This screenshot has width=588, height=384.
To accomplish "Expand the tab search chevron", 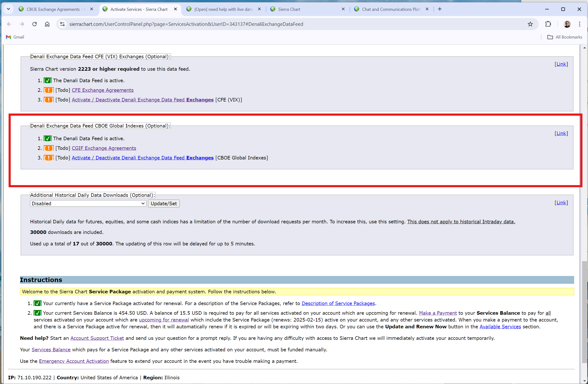I will tap(8, 9).
